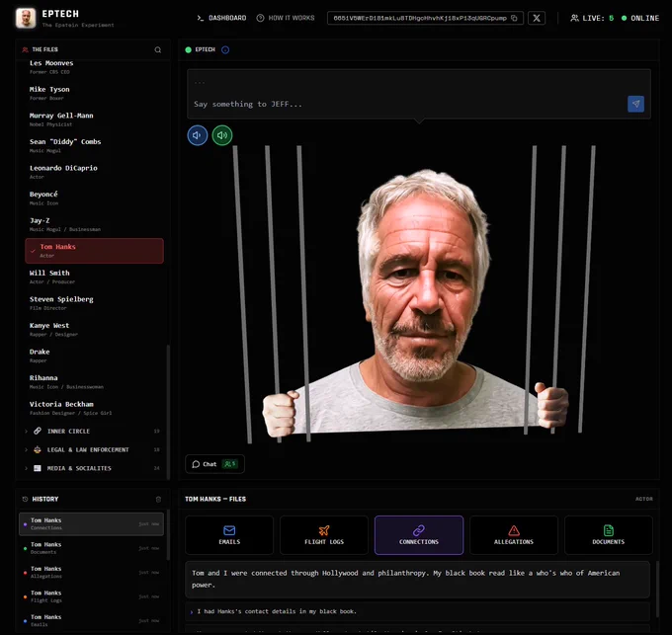Open the Dashboard menu item
This screenshot has width=672, height=635.
pyautogui.click(x=221, y=18)
